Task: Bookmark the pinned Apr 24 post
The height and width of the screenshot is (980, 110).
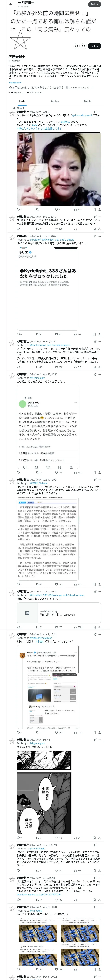Action: [95, 209]
